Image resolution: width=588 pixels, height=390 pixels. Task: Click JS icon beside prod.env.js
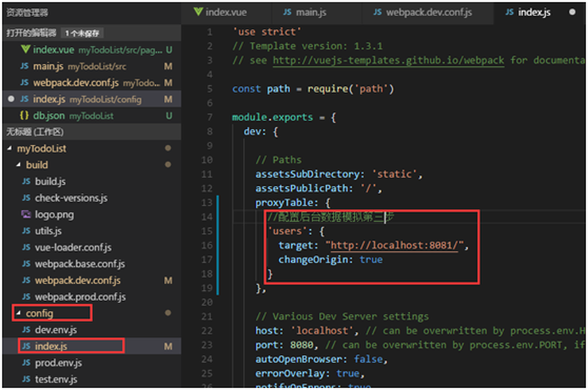coord(26,363)
